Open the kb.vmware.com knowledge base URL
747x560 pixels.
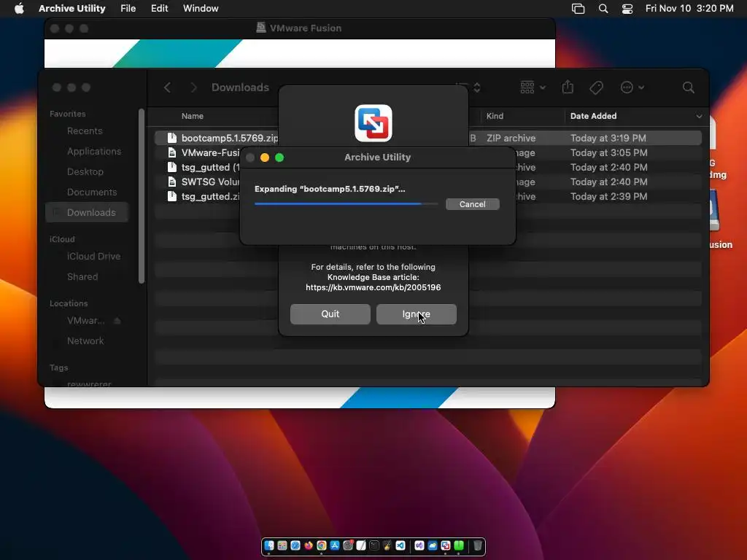[373, 287]
